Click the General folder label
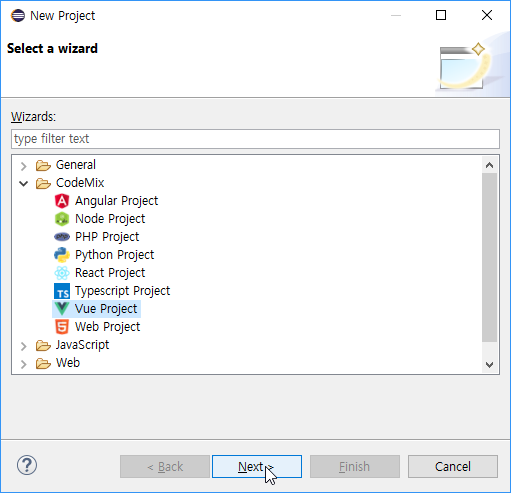Viewport: 511px width, 493px height. pos(76,165)
